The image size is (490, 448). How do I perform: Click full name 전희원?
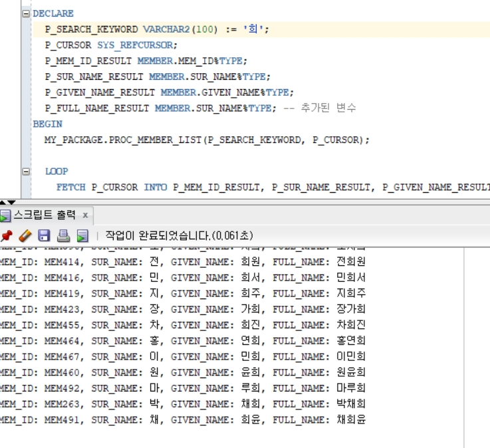click(351, 261)
